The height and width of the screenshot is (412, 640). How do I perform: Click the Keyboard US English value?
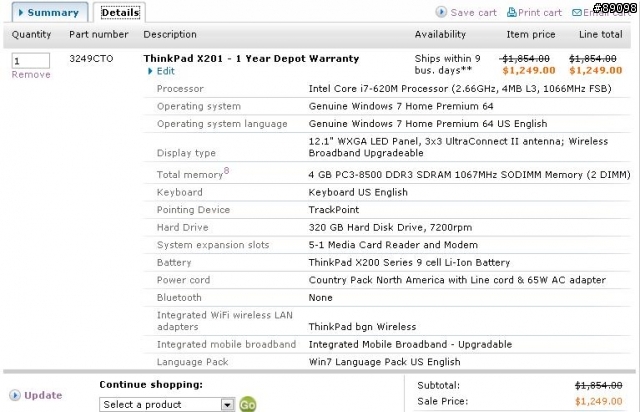tap(358, 192)
